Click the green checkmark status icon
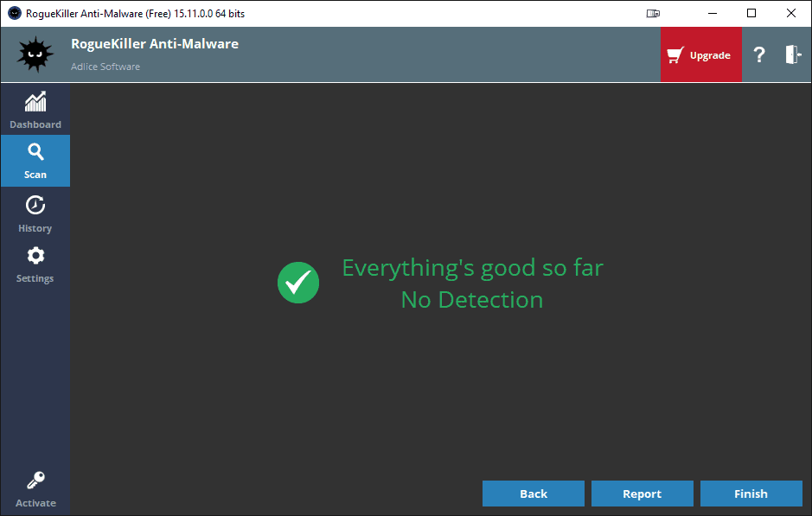The height and width of the screenshot is (516, 812). point(298,283)
